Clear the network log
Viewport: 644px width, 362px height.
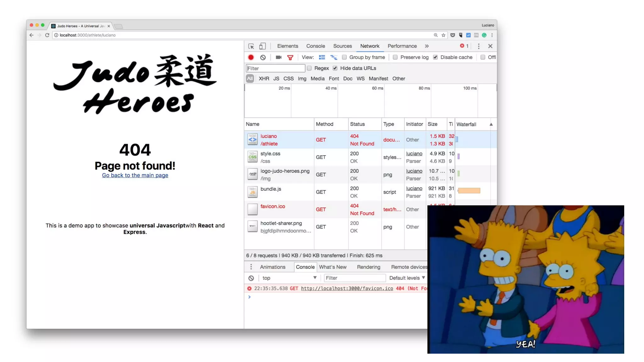coord(263,57)
